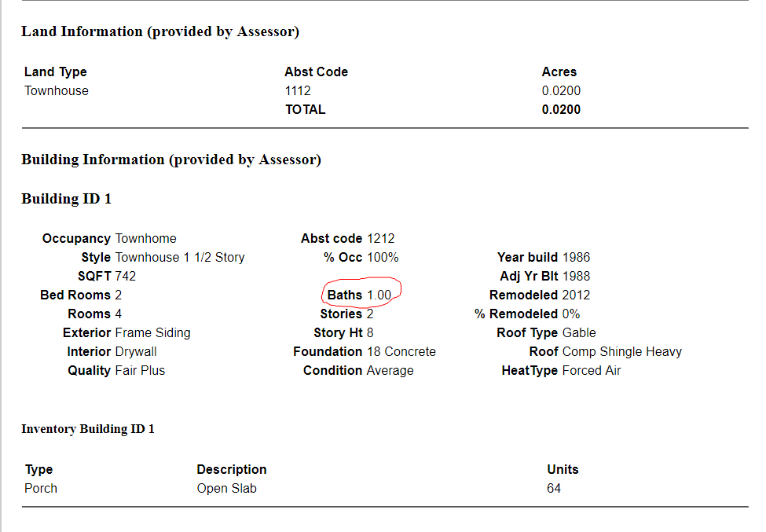Click the HeatType Forced Air value
Viewport: 766px width, 532px height.
[x=592, y=370]
